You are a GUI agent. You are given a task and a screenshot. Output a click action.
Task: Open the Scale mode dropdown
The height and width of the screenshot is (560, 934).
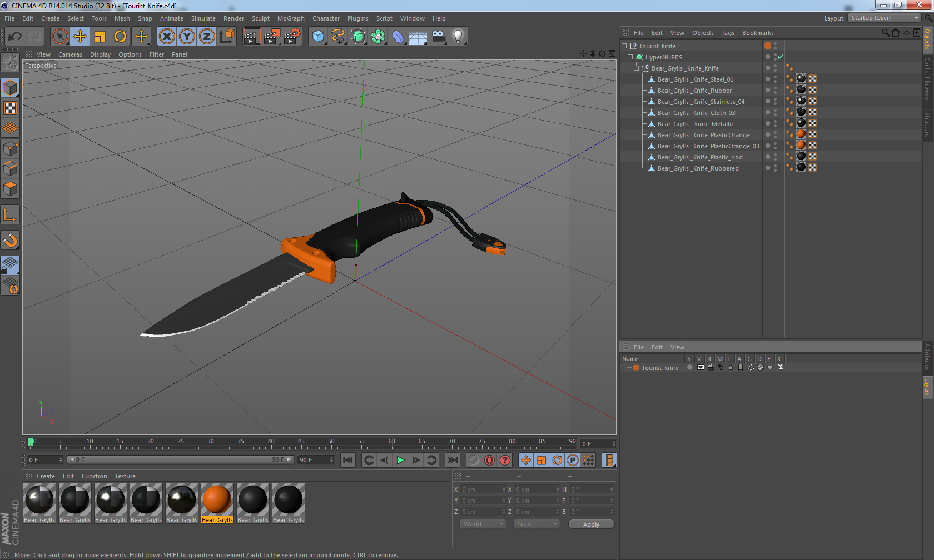(536, 524)
